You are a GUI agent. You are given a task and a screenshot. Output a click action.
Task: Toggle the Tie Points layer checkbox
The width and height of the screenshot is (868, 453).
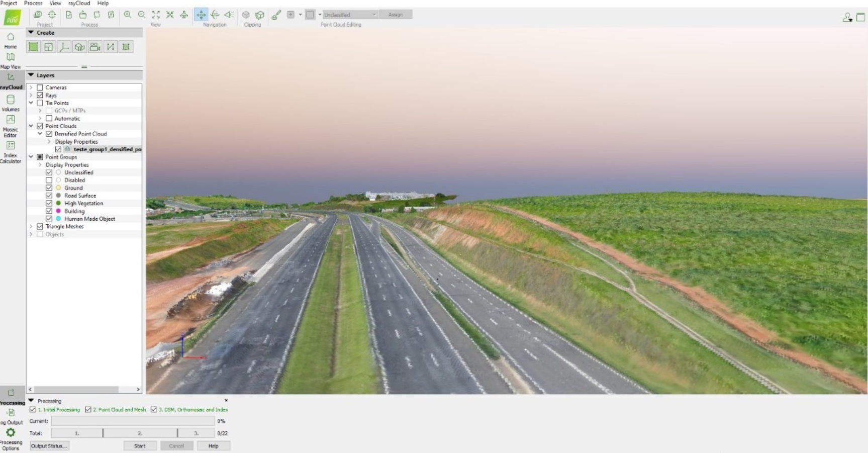pos(40,103)
